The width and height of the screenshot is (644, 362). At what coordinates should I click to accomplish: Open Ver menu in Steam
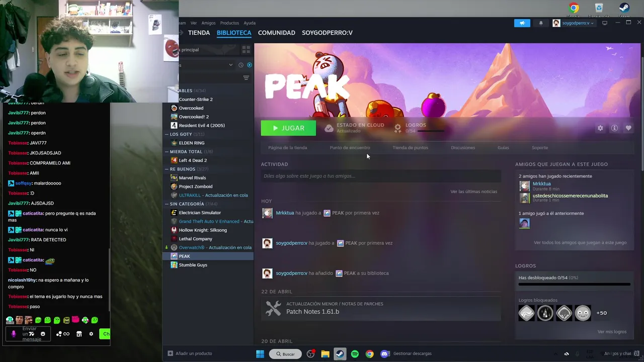pos(194,23)
